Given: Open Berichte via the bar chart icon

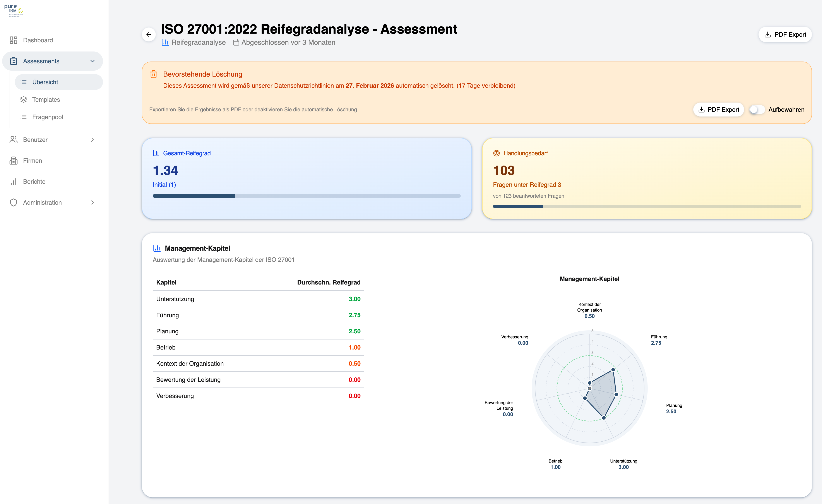Looking at the screenshot, I should click(x=13, y=182).
